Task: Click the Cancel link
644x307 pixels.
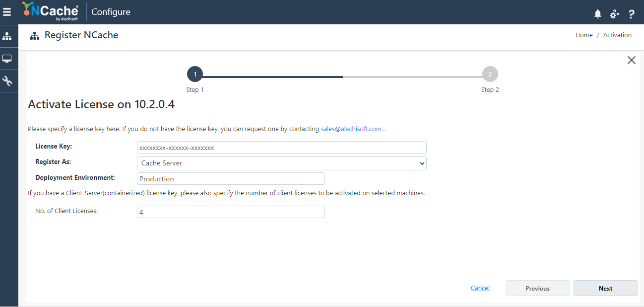Action: 480,288
